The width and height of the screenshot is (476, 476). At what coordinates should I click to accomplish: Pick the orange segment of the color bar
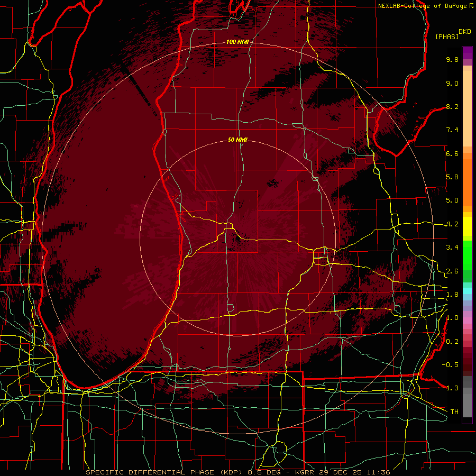467,182
